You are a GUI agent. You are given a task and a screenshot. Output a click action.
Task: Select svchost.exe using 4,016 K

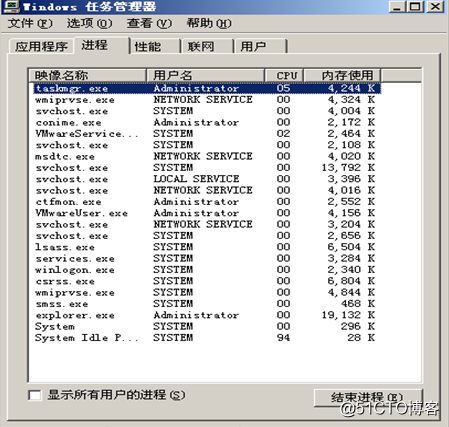(x=207, y=190)
